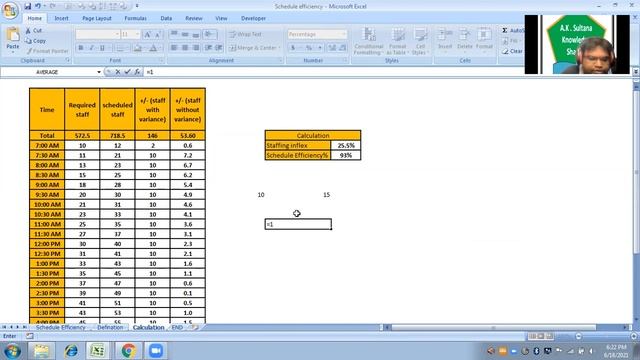This screenshot has height=360, width=640.
Task: Align text right
Action: pyautogui.click(x=196, y=48)
